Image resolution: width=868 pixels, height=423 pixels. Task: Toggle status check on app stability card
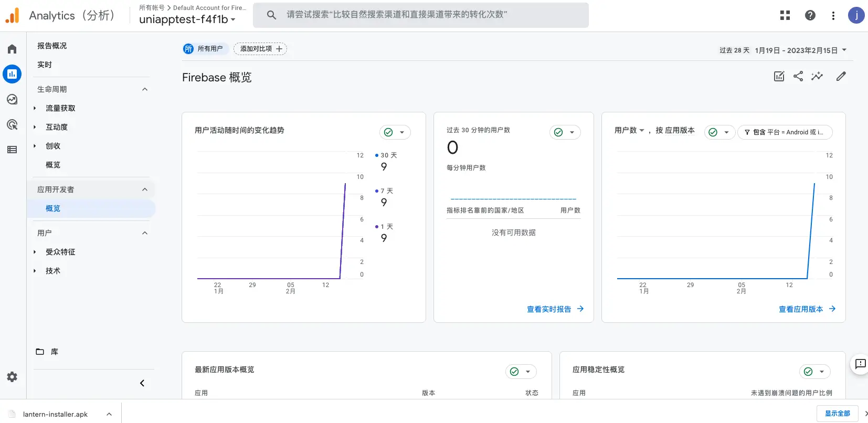point(814,372)
